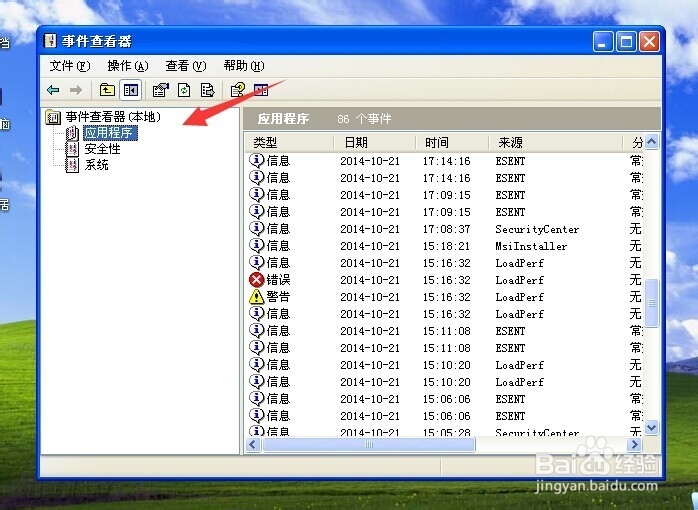
Task: Open the 文件(F) menu
Action: click(x=70, y=66)
